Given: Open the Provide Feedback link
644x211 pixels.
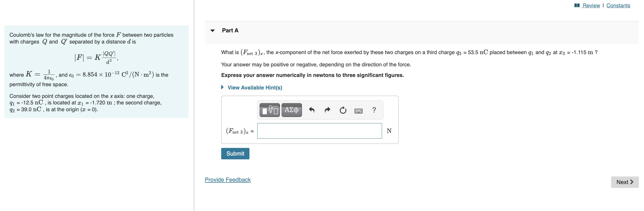Looking at the screenshot, I should click(227, 179).
